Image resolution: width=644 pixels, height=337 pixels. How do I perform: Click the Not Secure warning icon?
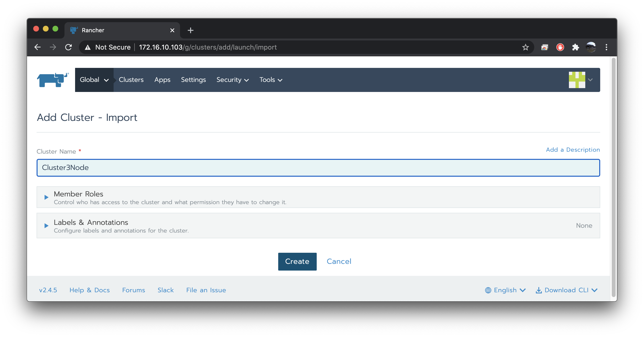click(88, 47)
